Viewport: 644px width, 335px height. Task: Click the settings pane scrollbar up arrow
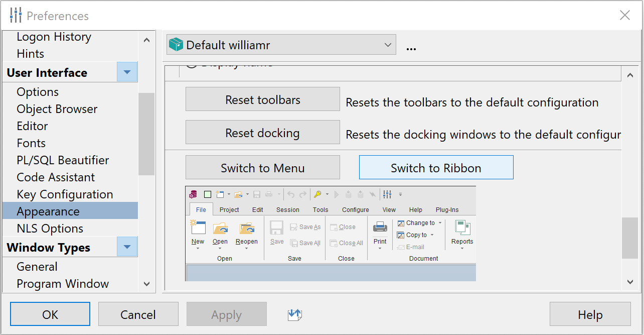point(630,75)
